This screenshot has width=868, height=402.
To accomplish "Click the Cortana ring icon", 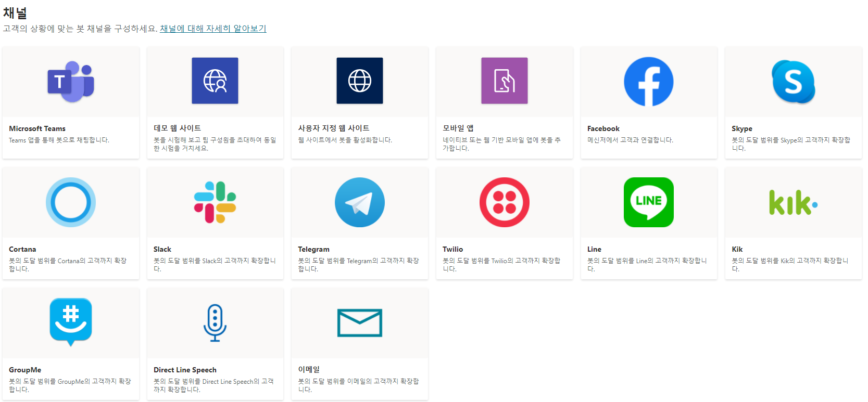I will pyautogui.click(x=71, y=202).
